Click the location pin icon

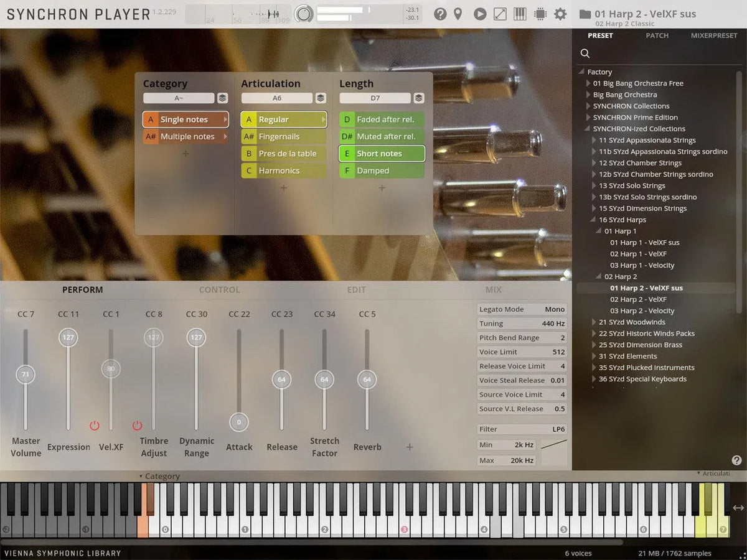(x=458, y=14)
